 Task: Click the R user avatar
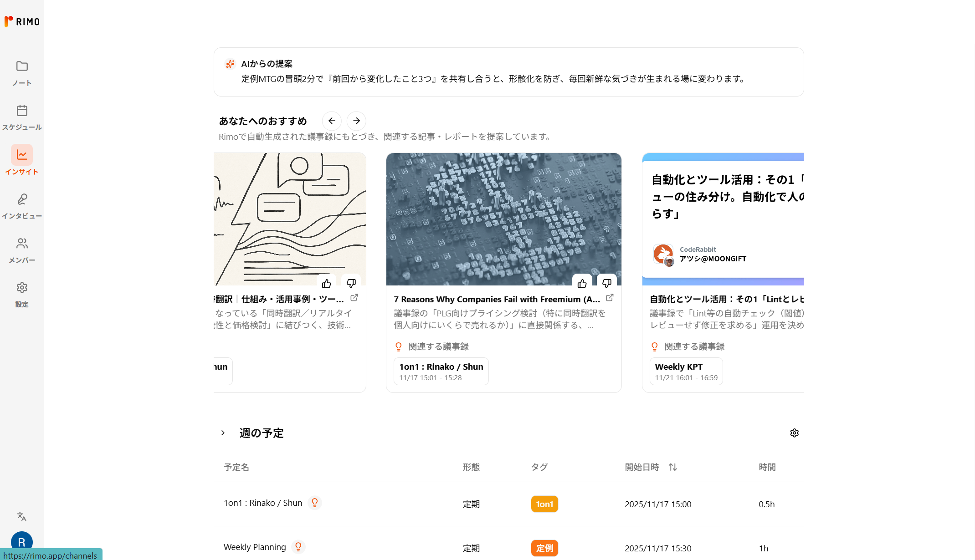(x=22, y=542)
